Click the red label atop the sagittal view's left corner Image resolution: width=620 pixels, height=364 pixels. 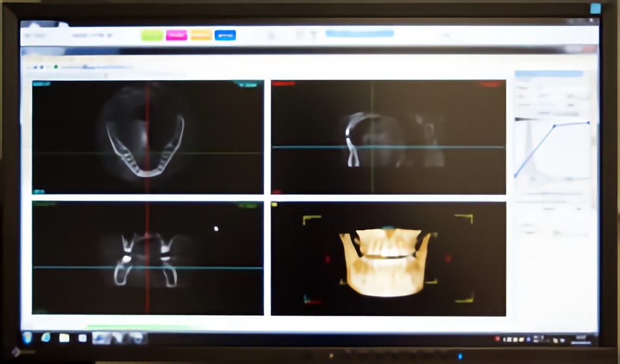tap(283, 83)
